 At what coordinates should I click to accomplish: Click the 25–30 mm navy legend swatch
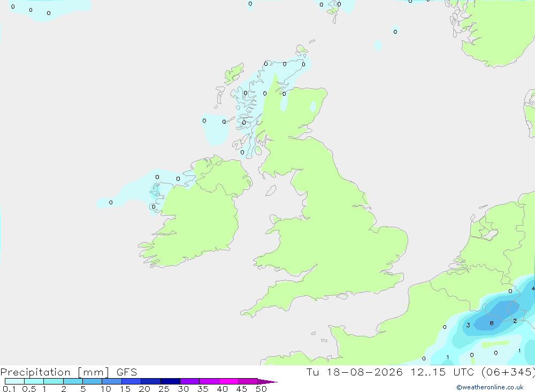click(170, 381)
